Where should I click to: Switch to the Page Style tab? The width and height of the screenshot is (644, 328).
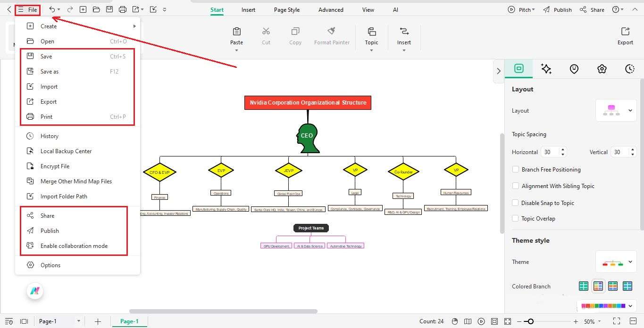[x=287, y=9]
